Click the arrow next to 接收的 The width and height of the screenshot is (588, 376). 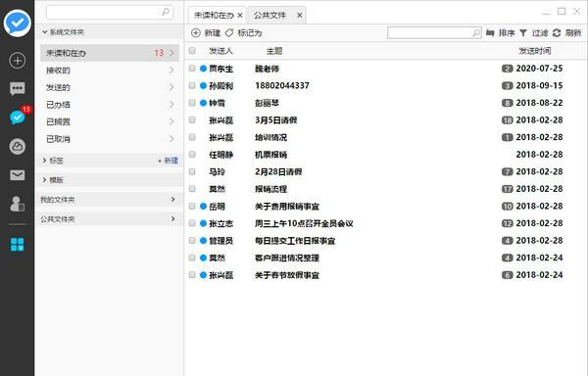point(171,70)
